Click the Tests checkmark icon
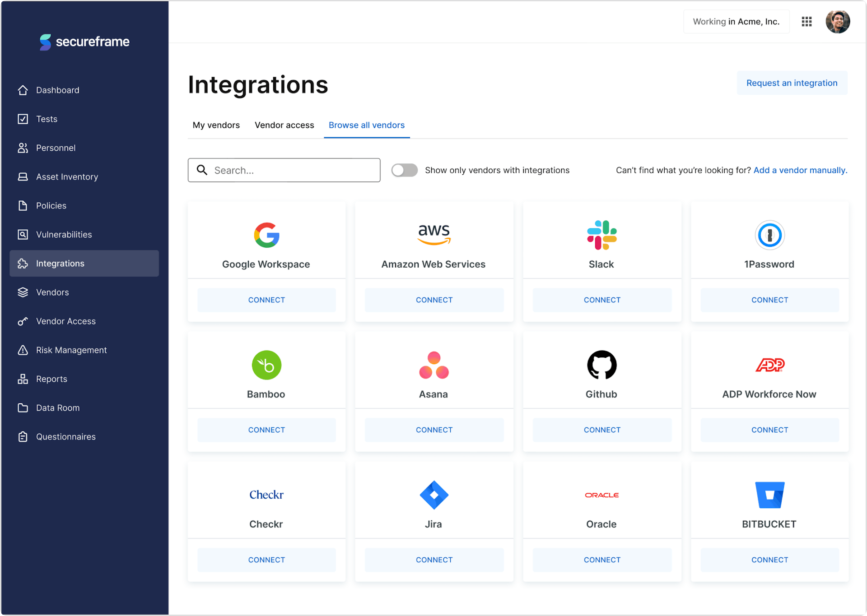 23,119
